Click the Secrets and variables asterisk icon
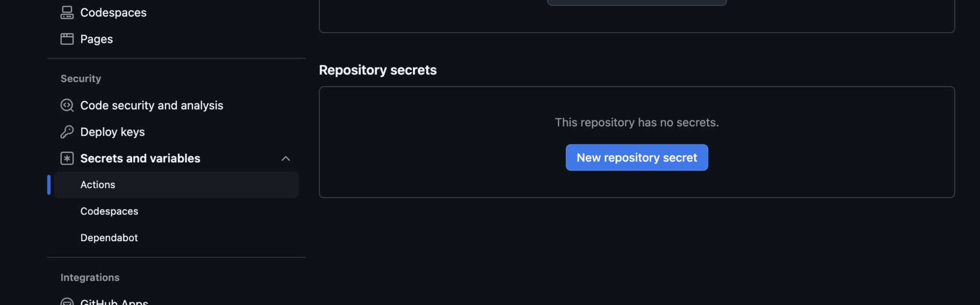Viewport: 980px width, 305px height. [x=67, y=158]
